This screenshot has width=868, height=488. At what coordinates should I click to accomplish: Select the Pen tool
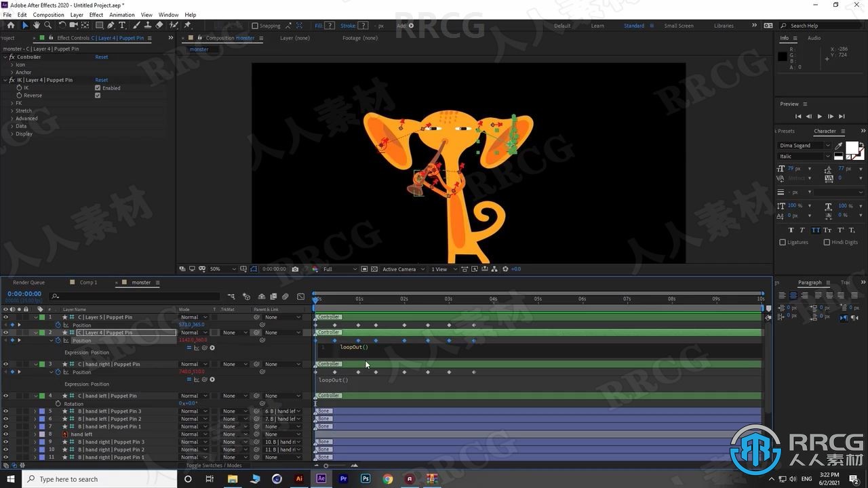coord(111,25)
